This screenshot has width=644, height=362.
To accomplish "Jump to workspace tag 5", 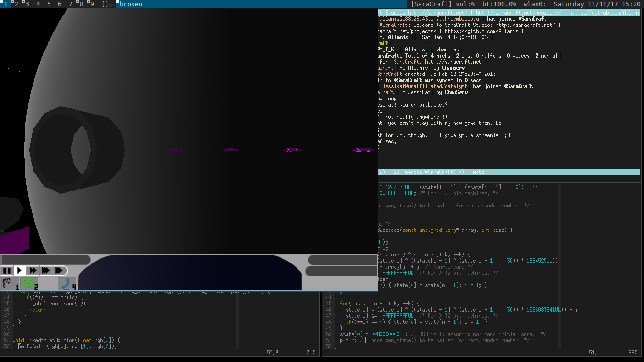I will [x=49, y=4].
